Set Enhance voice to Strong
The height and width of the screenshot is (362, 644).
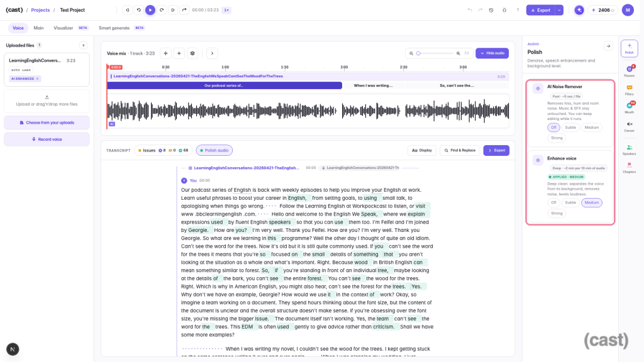click(x=557, y=213)
